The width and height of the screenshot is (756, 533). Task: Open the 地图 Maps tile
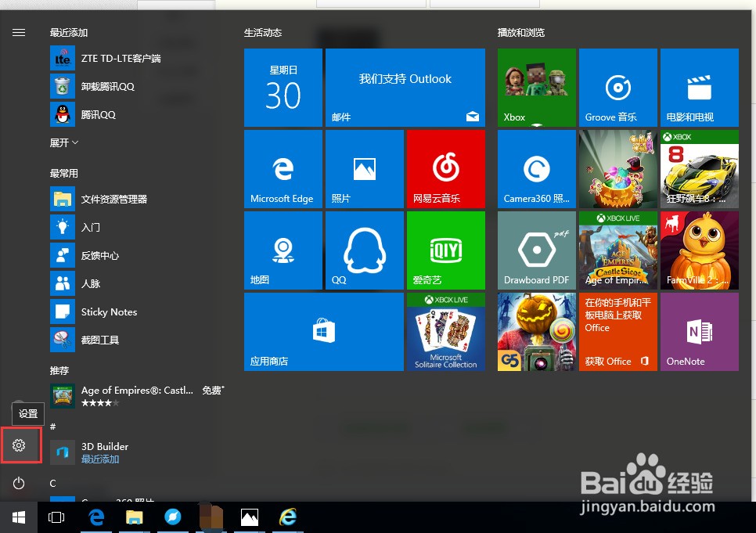click(283, 250)
